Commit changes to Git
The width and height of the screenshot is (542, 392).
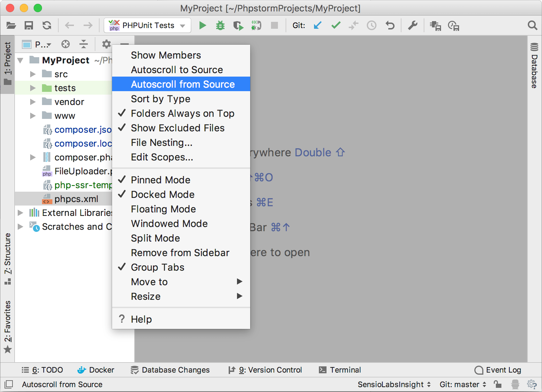pos(335,25)
